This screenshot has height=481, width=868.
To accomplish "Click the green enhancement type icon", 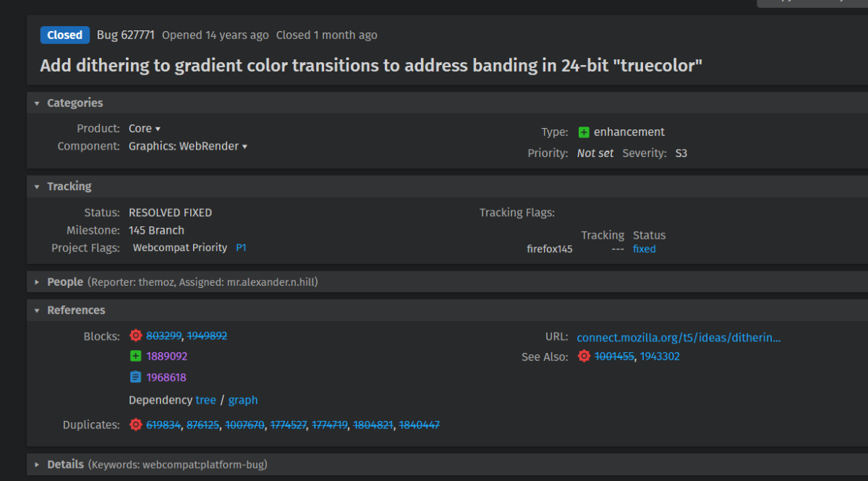I will pos(584,132).
